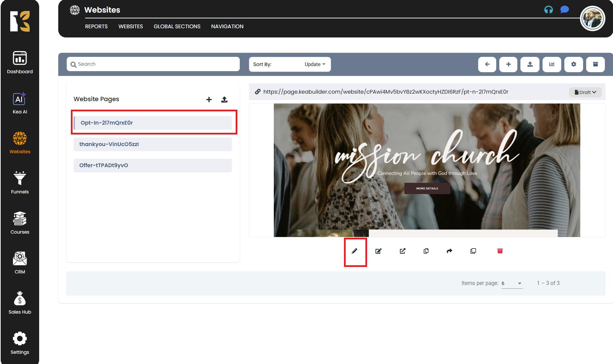Click the upload icon in Website Pages
Image resolution: width=613 pixels, height=364 pixels.
pos(224,99)
